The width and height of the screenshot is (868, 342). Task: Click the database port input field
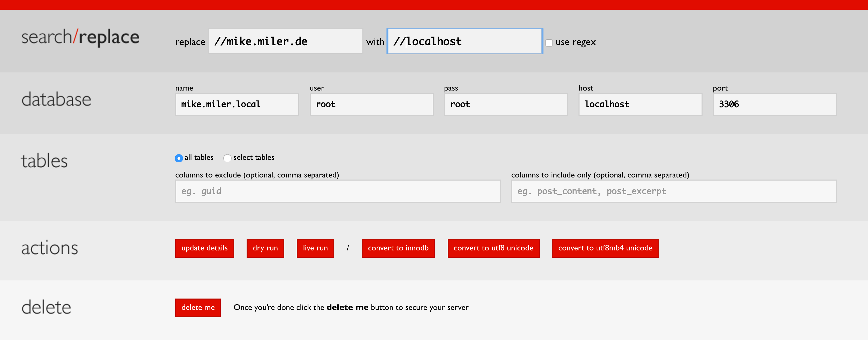[x=774, y=104]
